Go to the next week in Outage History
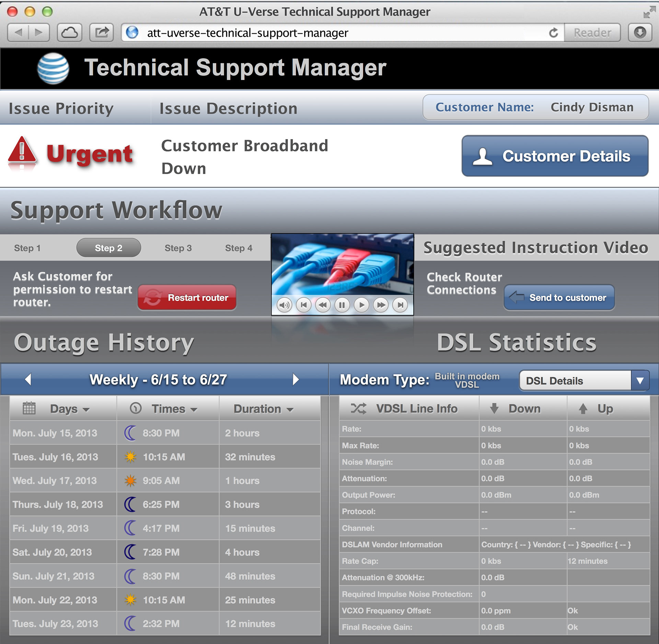The width and height of the screenshot is (659, 644). 296,380
